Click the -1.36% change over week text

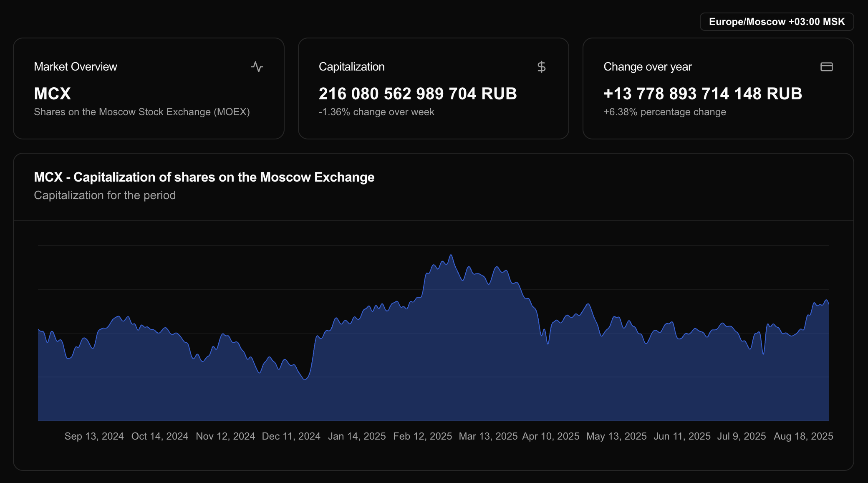coord(376,112)
